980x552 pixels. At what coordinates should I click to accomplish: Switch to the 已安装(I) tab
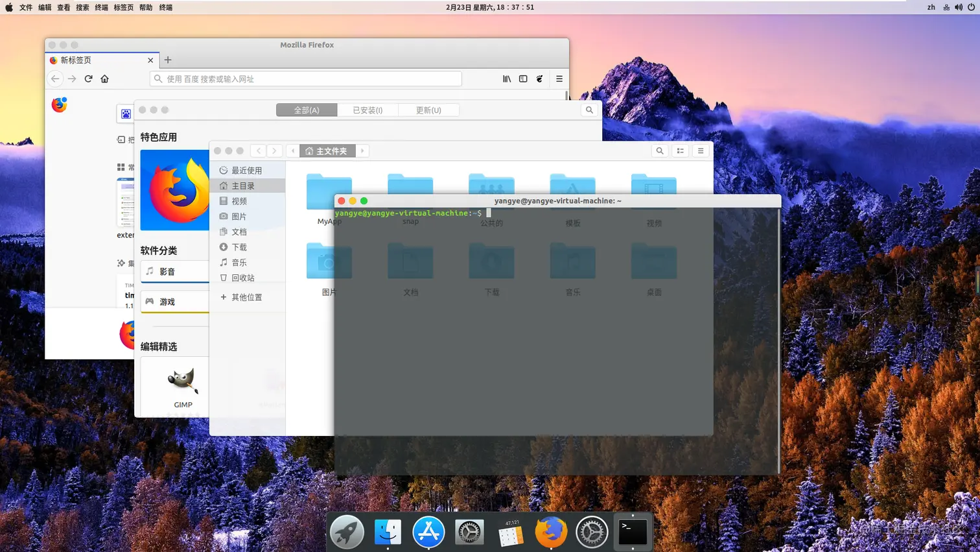point(367,110)
